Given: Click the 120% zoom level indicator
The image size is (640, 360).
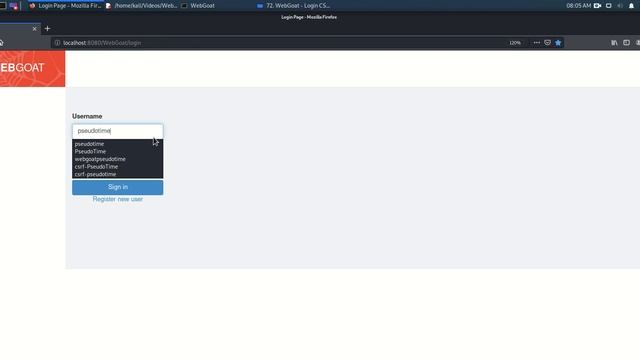Looking at the screenshot, I should click(515, 43).
